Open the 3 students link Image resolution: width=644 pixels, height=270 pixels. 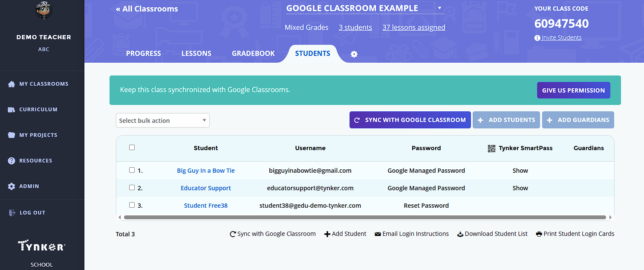point(355,27)
